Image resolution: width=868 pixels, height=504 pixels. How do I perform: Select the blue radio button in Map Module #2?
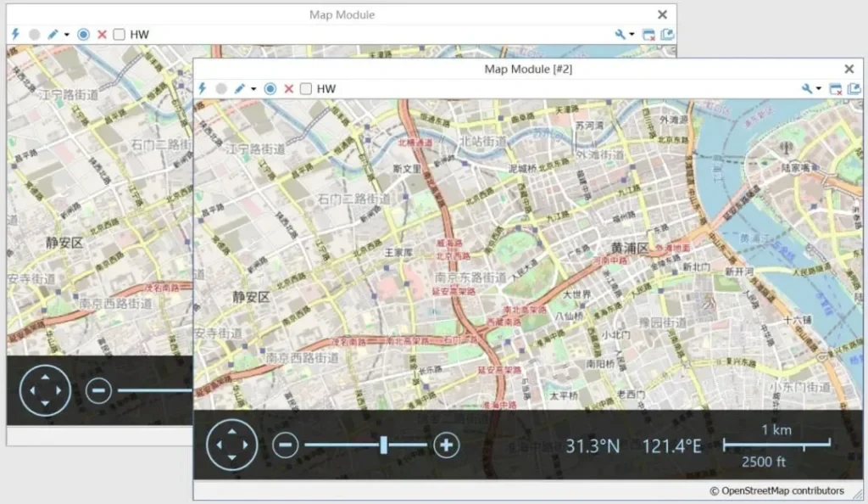(x=270, y=88)
